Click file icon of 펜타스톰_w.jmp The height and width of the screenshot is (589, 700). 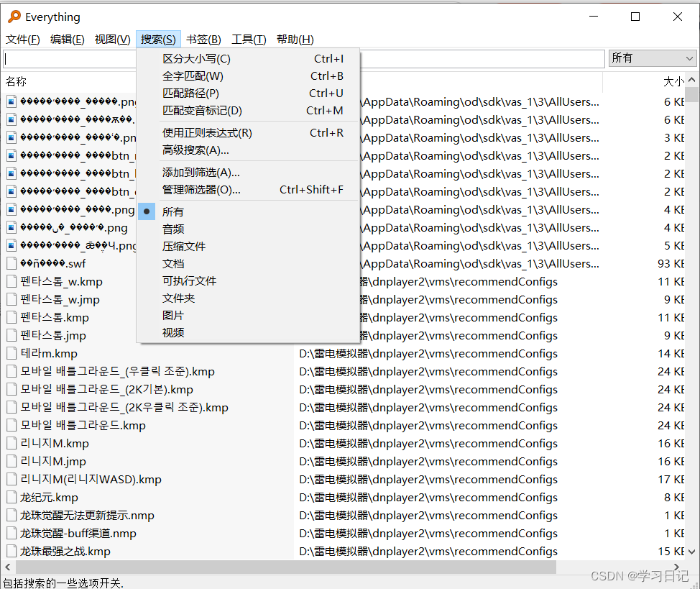pos(11,299)
